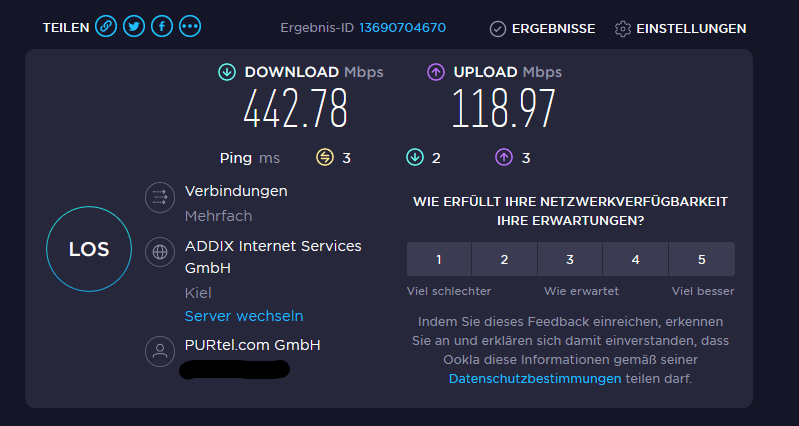Rate network availability with 3
Image resolution: width=799 pixels, height=426 pixels.
pyautogui.click(x=570, y=259)
